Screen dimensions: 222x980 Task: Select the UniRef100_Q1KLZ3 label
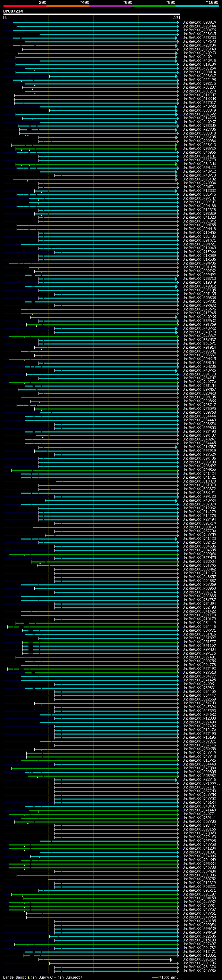coord(199,573)
